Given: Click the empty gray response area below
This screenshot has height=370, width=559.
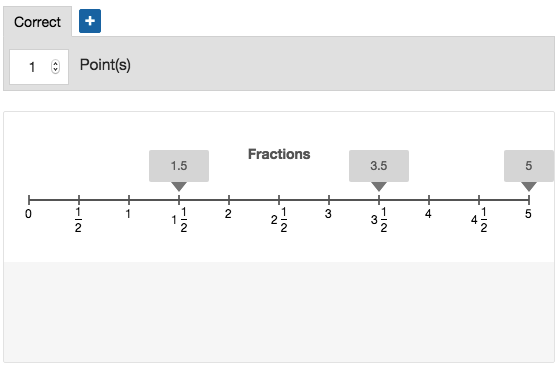Looking at the screenshot, I should tap(279, 312).
